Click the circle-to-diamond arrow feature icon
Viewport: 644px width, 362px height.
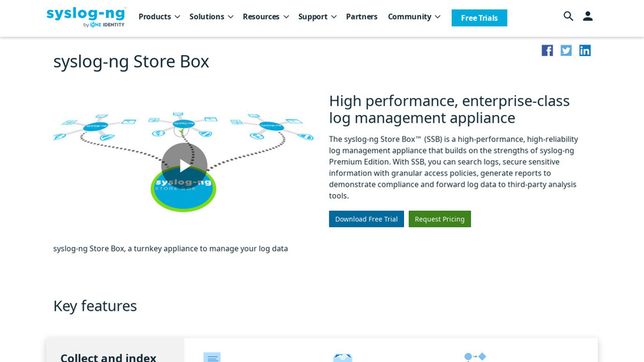[x=475, y=357]
